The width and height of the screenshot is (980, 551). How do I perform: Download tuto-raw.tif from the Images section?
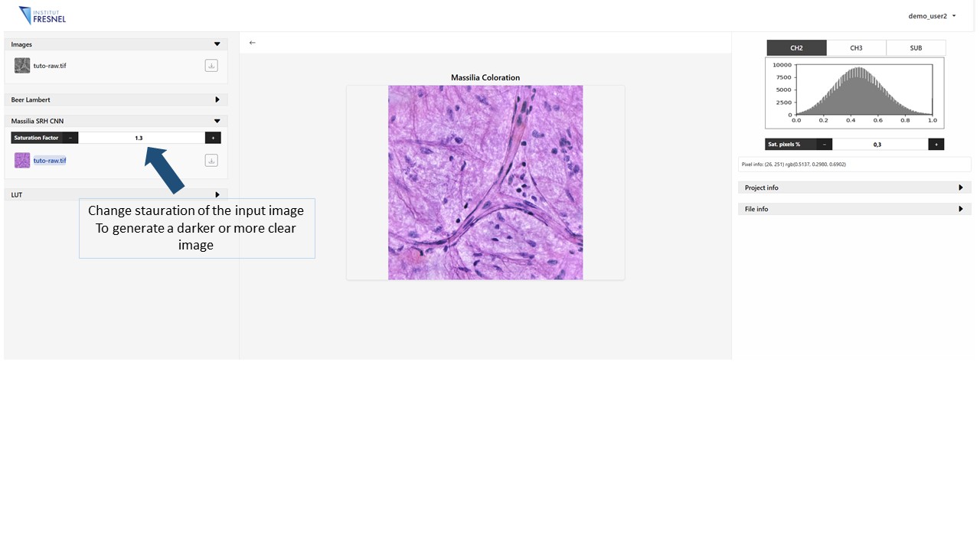point(211,66)
